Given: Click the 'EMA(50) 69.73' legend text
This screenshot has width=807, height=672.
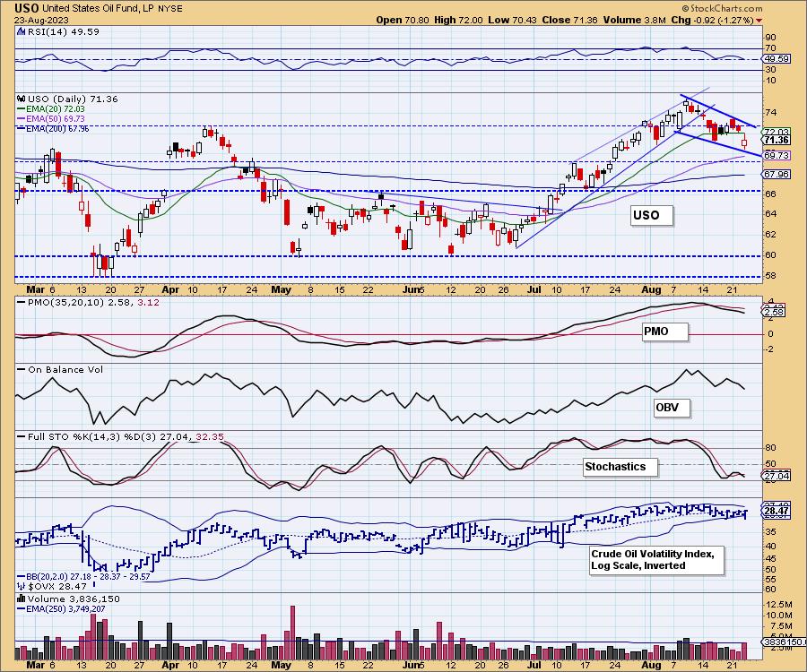Looking at the screenshot, I should tap(56, 119).
